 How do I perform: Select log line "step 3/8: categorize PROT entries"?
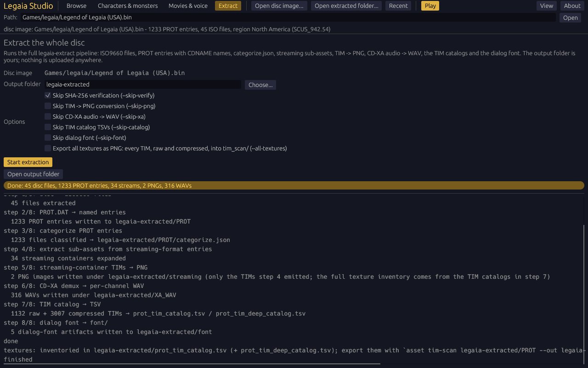click(63, 231)
